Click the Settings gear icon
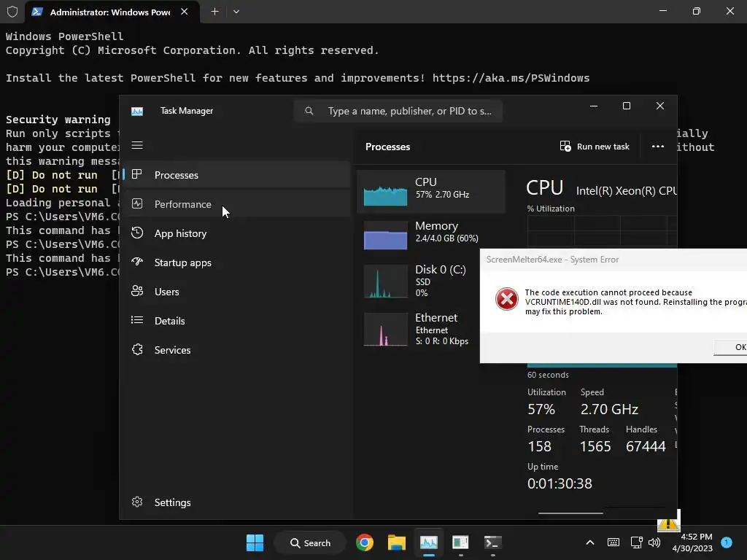This screenshot has width=747, height=560. click(x=137, y=502)
